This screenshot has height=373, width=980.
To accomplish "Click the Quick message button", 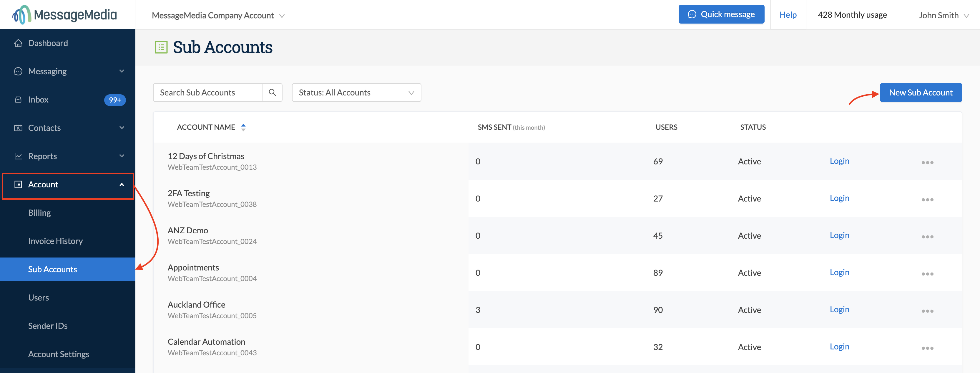I will (x=721, y=14).
